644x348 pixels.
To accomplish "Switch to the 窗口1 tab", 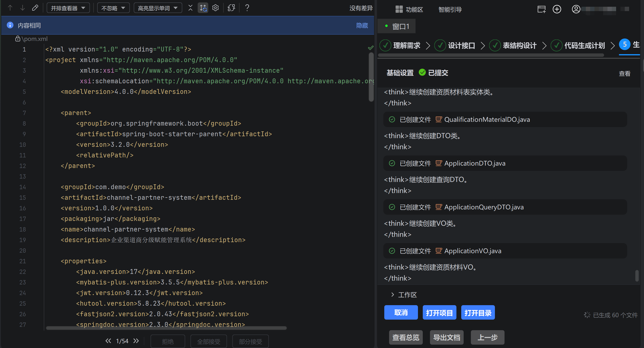I will coord(397,26).
